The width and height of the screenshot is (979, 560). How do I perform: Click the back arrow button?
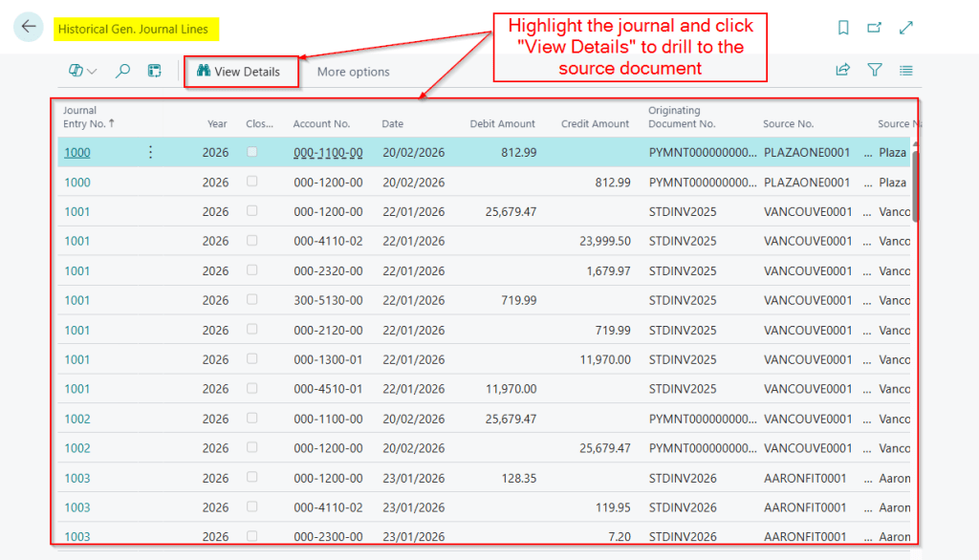click(x=28, y=27)
